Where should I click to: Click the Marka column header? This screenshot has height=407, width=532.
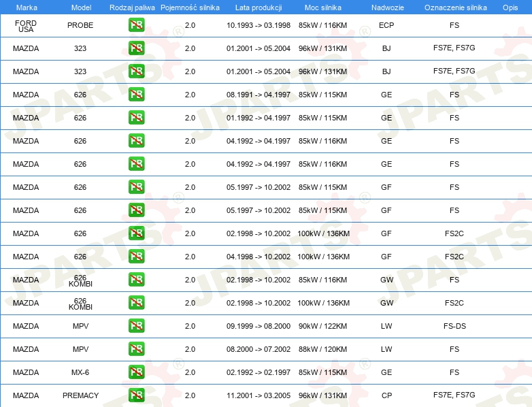pyautogui.click(x=27, y=7)
